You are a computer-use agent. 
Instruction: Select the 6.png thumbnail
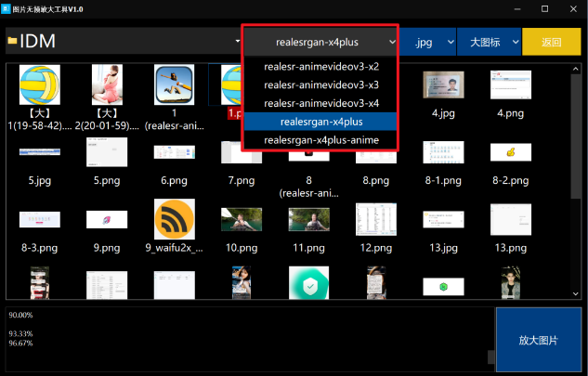click(x=175, y=152)
